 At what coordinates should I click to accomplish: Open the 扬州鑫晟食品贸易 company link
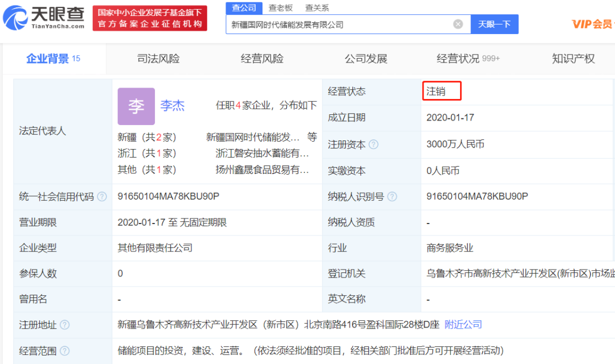point(262,169)
